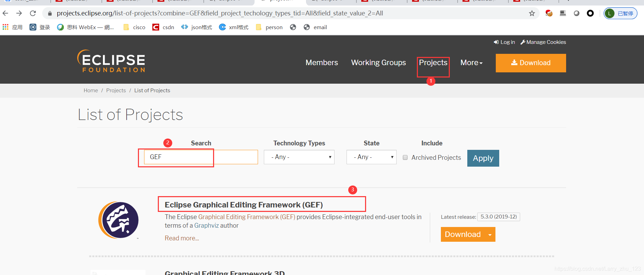Image resolution: width=644 pixels, height=275 pixels.
Task: Click the browser address bar URL
Action: (220, 13)
